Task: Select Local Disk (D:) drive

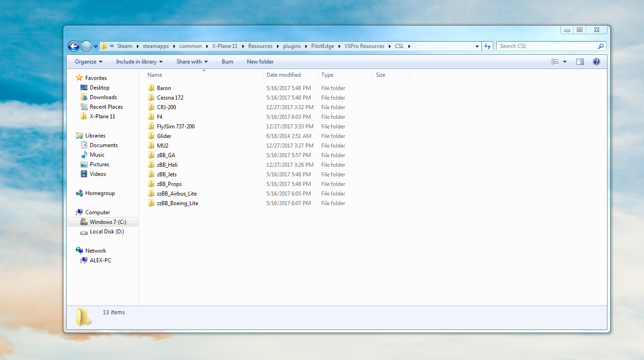Action: [107, 232]
